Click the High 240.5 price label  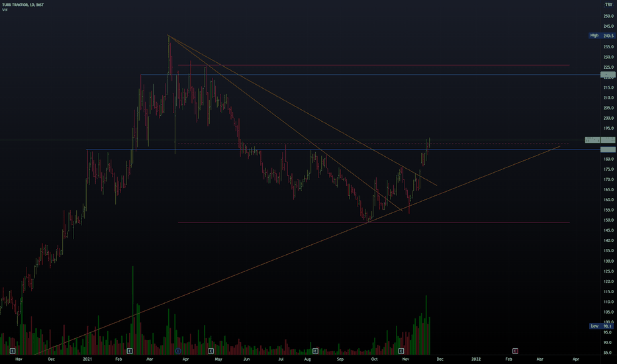coord(602,36)
